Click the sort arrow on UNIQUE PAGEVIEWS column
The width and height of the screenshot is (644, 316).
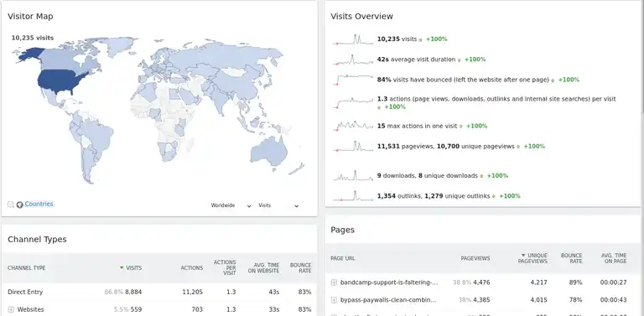pyautogui.click(x=523, y=256)
